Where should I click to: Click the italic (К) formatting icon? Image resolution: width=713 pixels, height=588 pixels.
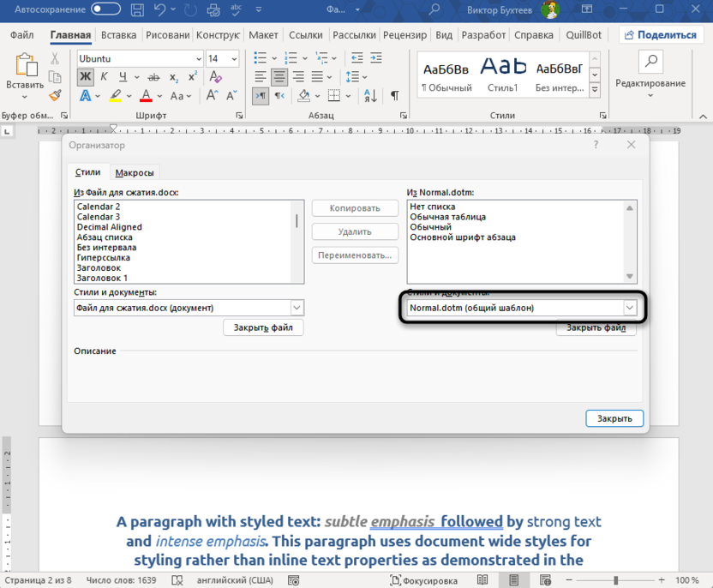coord(104,77)
